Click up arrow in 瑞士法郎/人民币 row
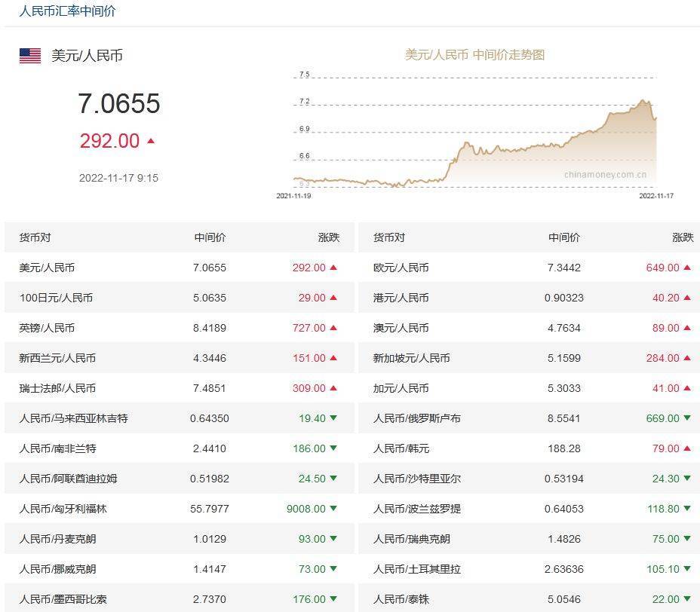Viewport: 700px width, 612px height. (x=333, y=388)
